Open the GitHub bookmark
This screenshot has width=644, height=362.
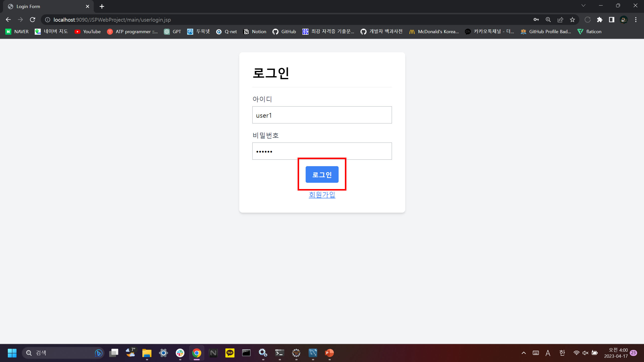click(284, 31)
